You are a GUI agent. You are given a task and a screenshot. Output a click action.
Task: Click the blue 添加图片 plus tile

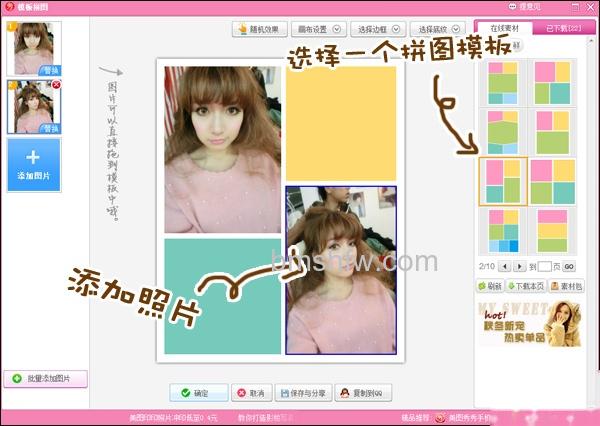34,165
